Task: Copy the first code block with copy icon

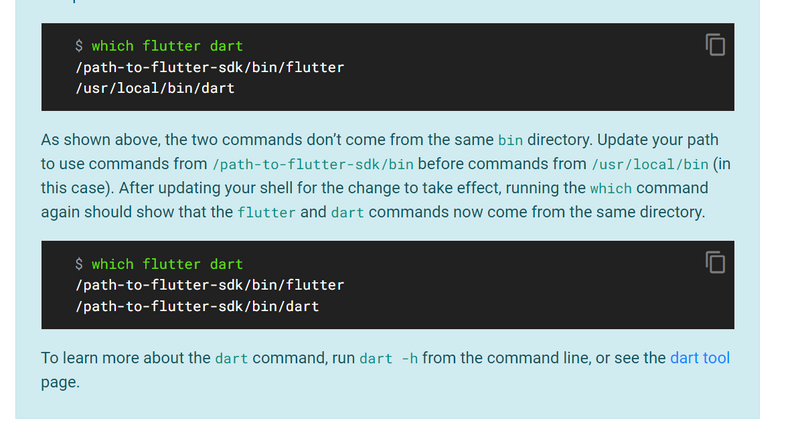Action: [715, 44]
